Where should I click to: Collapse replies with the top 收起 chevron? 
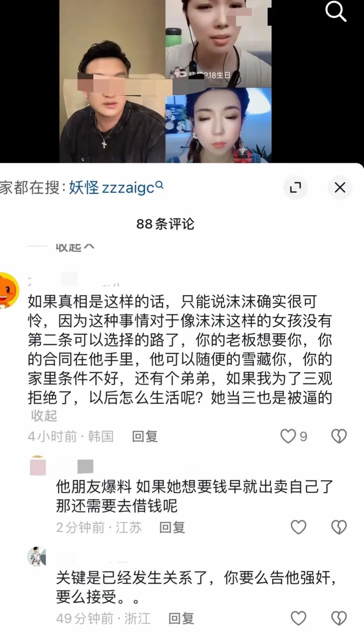click(x=75, y=247)
